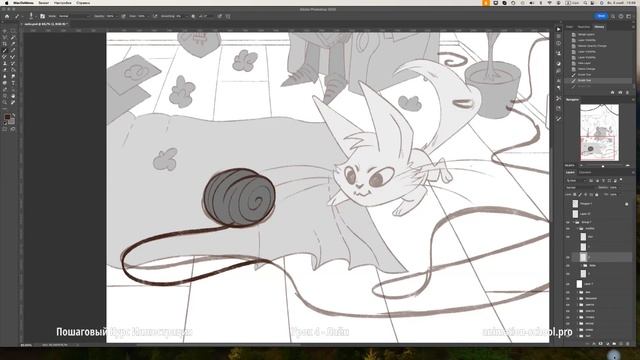Collapse the Group 7 folder

(x=573, y=222)
